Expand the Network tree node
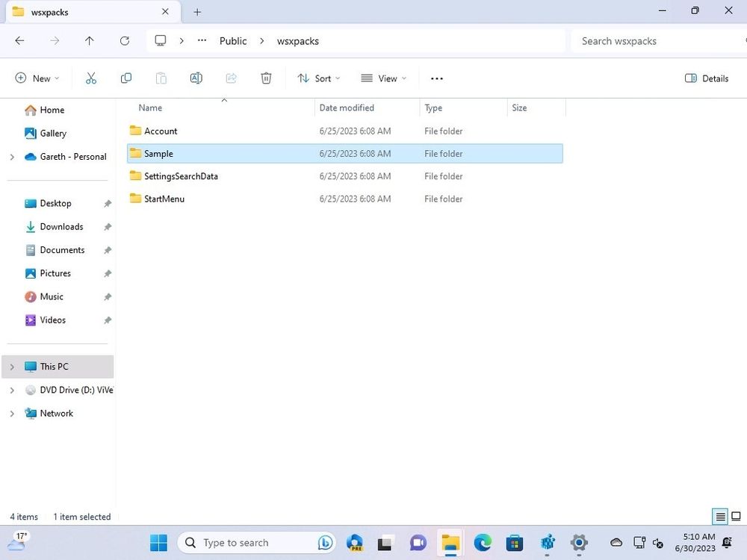 (12, 414)
